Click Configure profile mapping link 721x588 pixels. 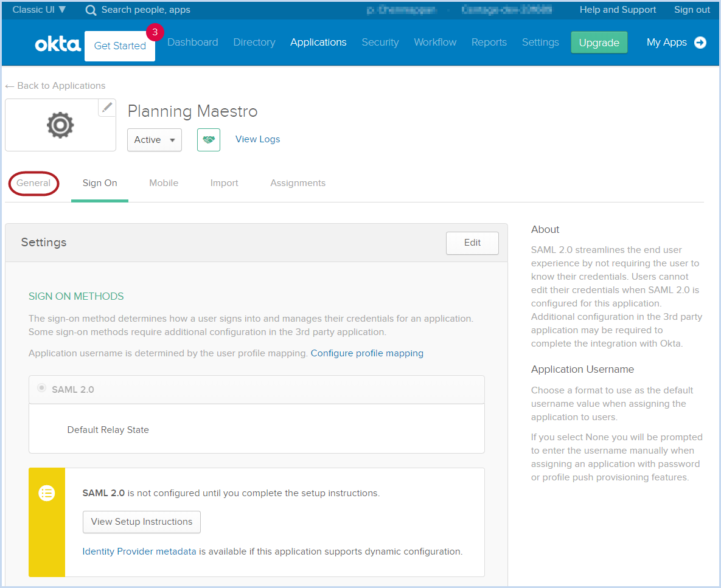pyautogui.click(x=367, y=353)
